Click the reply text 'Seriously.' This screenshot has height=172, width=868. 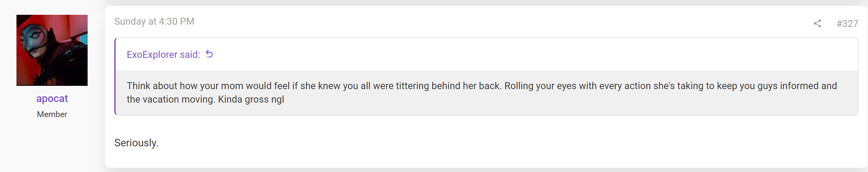click(136, 143)
